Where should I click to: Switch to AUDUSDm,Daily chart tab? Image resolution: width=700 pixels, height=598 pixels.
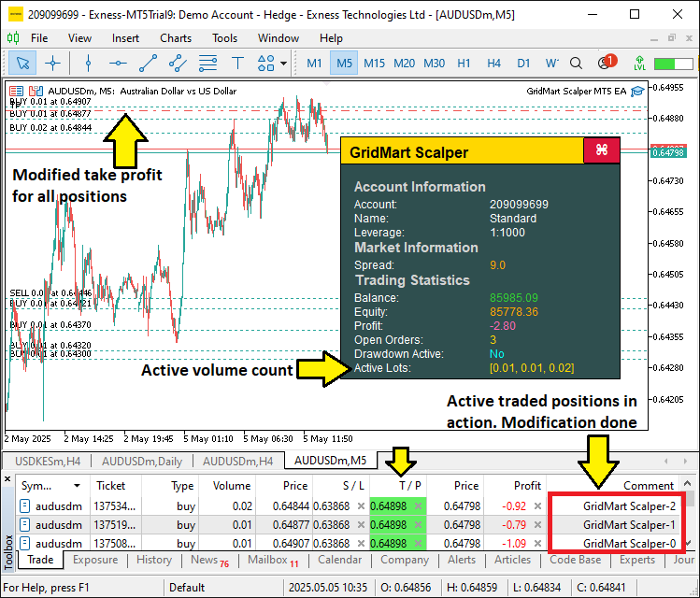[142, 461]
